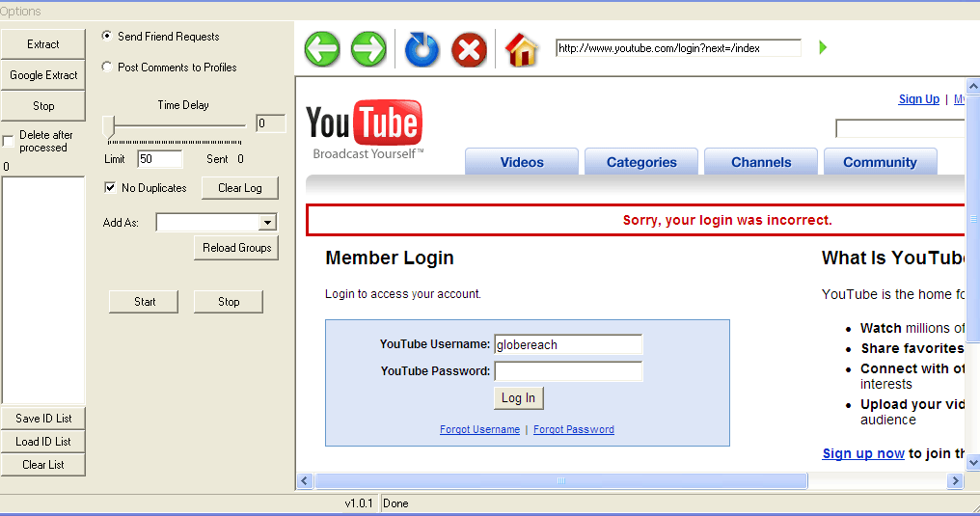
Task: Click the Clear List button
Action: pyautogui.click(x=43, y=465)
